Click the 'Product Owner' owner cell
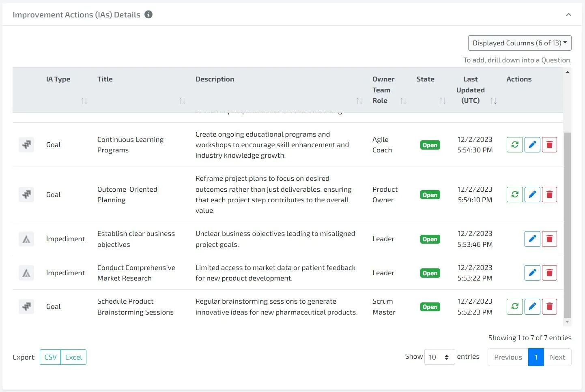Screen dimensions: 585x392 (x=385, y=195)
